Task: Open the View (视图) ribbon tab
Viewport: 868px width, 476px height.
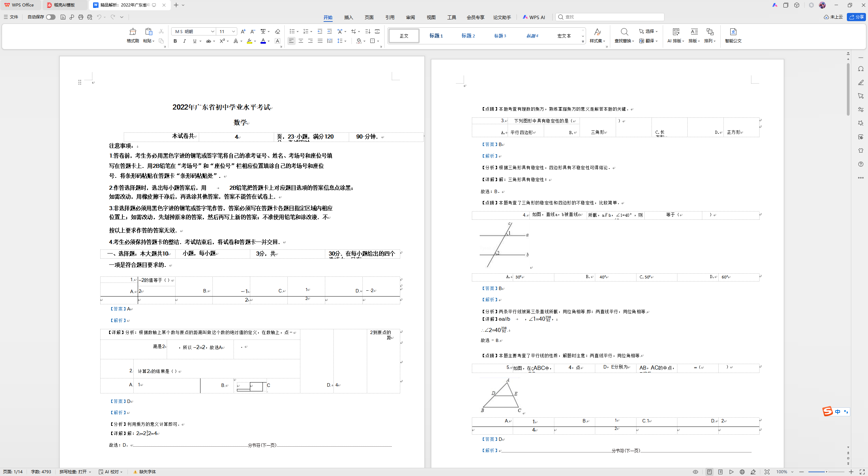Action: coord(431,17)
